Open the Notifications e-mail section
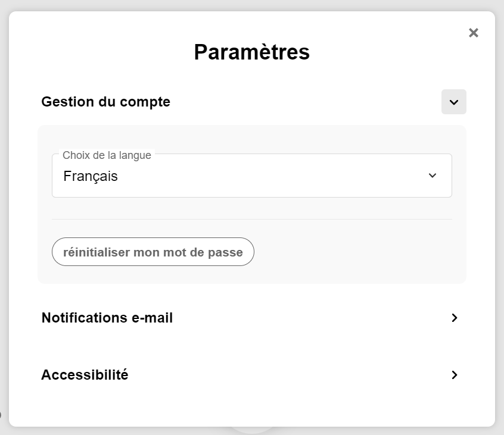The height and width of the screenshot is (435, 504). point(107,318)
